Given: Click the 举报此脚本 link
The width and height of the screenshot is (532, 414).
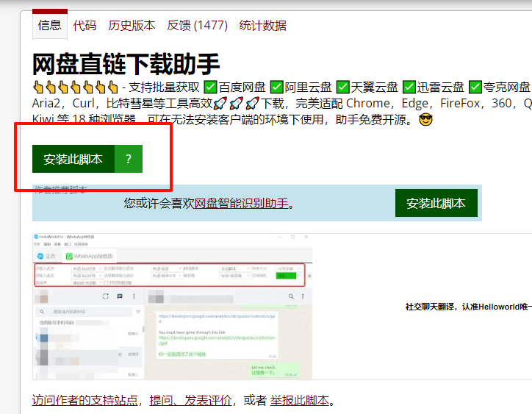Looking at the screenshot, I should click(300, 400).
